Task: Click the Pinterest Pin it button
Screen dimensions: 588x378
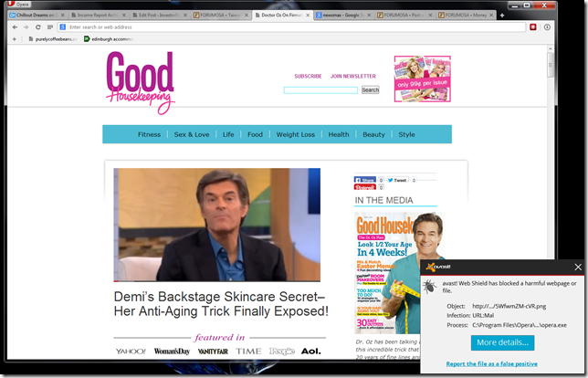Action: [364, 188]
